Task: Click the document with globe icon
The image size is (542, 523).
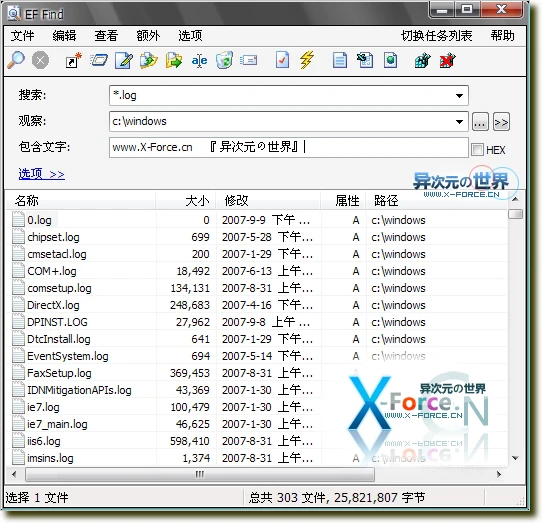Action: click(390, 60)
